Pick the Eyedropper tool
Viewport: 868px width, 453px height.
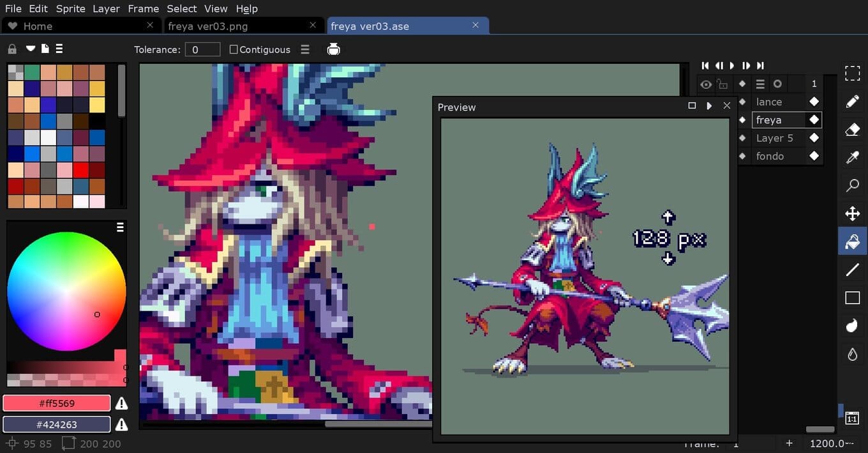[852, 158]
